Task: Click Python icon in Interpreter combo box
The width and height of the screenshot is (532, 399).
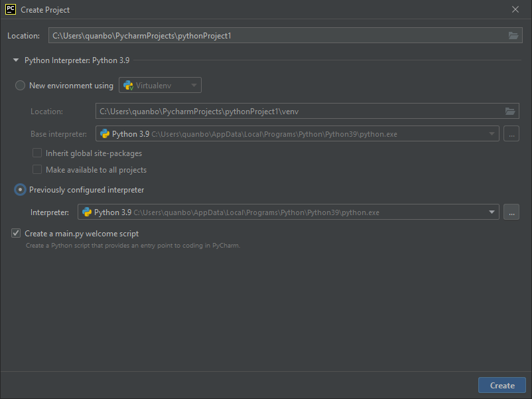Action: (87, 212)
